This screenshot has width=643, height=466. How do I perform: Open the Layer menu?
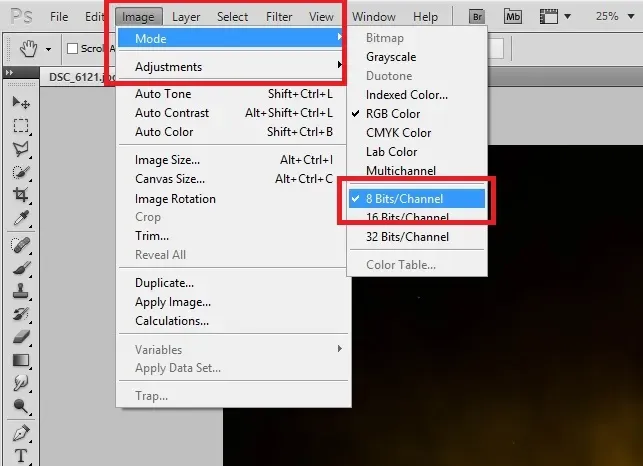186,17
